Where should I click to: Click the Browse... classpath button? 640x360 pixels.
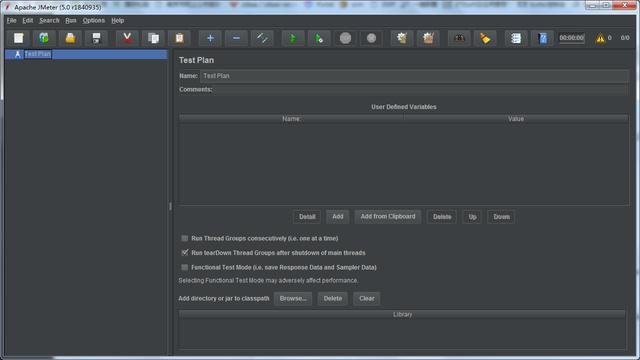(x=293, y=298)
